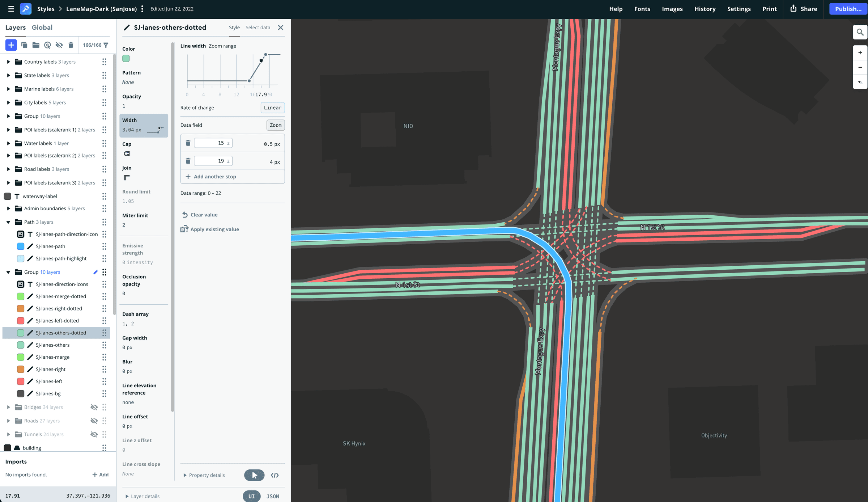
Task: Show the hidden Roads layer group
Action: (94, 421)
